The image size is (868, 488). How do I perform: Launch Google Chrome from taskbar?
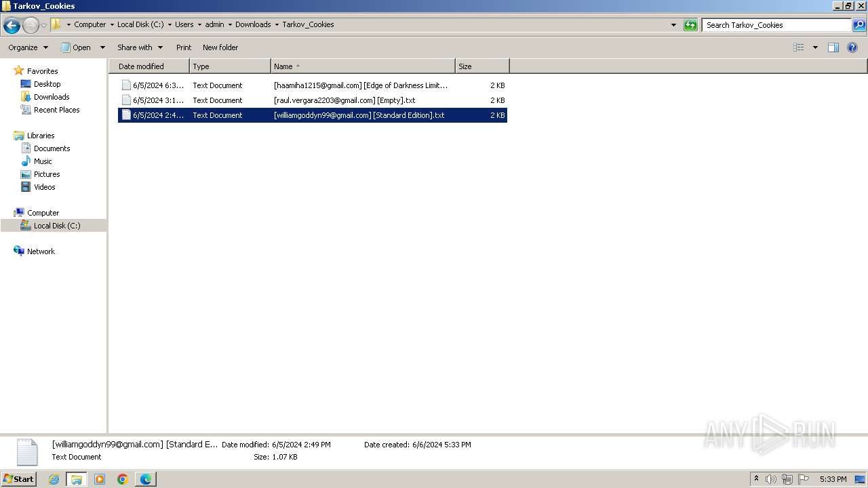[x=123, y=479]
